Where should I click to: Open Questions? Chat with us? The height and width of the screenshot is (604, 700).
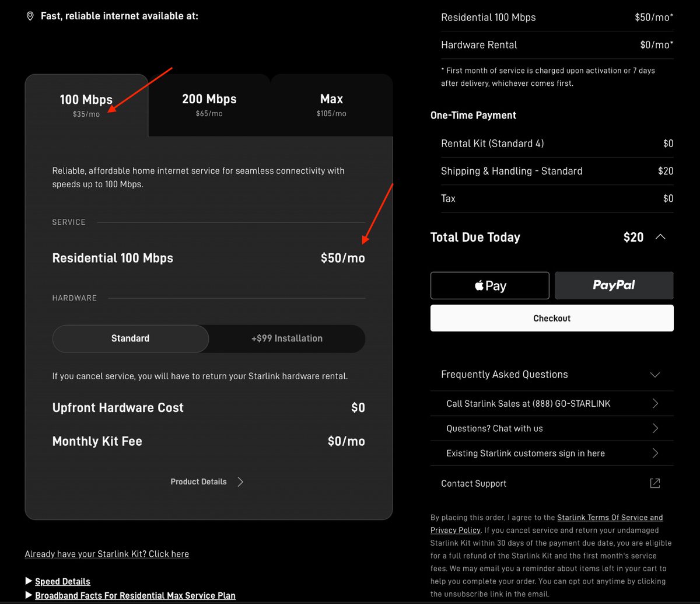click(x=552, y=428)
